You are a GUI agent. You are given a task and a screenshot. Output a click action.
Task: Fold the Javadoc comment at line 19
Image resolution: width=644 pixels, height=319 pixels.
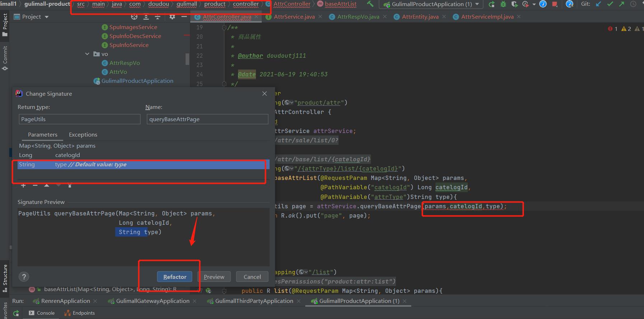(224, 28)
